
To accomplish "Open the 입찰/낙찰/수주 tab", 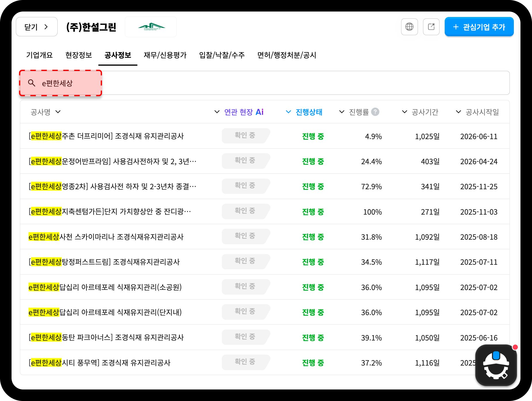I will tap(222, 55).
